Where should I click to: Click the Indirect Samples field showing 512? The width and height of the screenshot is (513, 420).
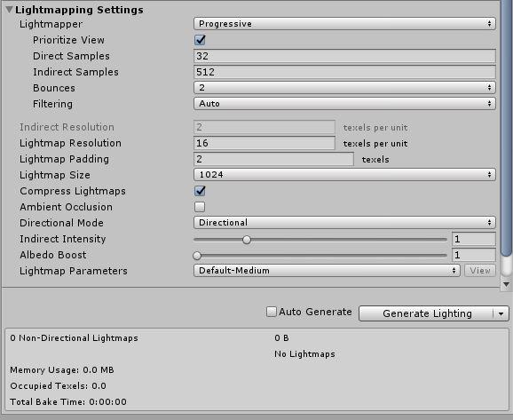[x=344, y=72]
